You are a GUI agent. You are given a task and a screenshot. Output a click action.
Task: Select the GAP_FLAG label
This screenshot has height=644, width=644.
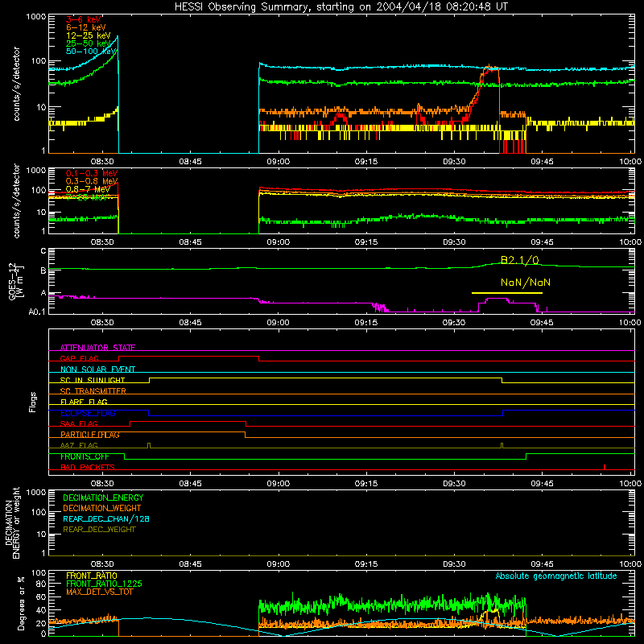[x=79, y=358]
